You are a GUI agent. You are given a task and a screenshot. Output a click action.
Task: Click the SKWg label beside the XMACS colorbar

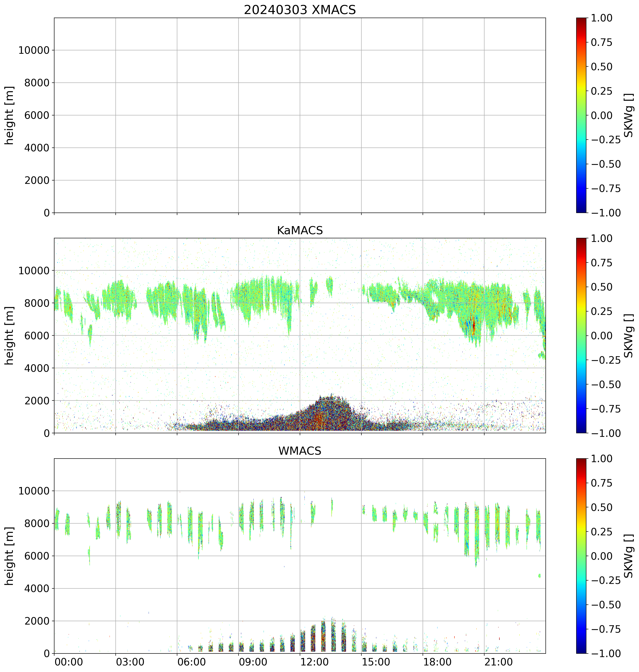click(629, 115)
